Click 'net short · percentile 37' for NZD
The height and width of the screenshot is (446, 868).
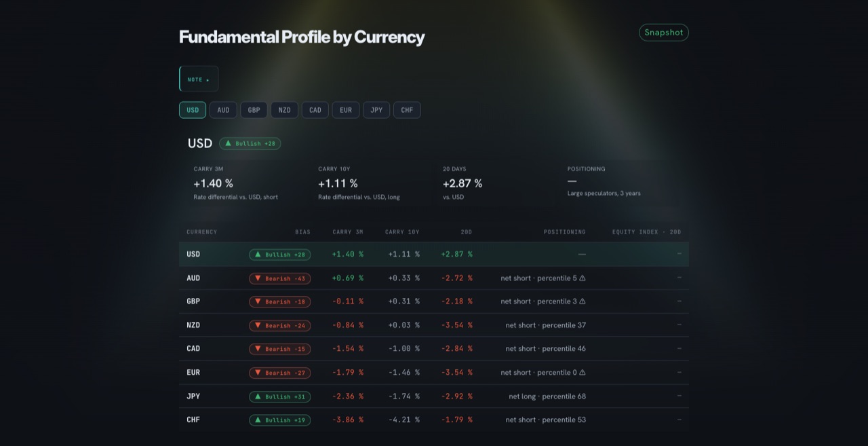pyautogui.click(x=545, y=325)
